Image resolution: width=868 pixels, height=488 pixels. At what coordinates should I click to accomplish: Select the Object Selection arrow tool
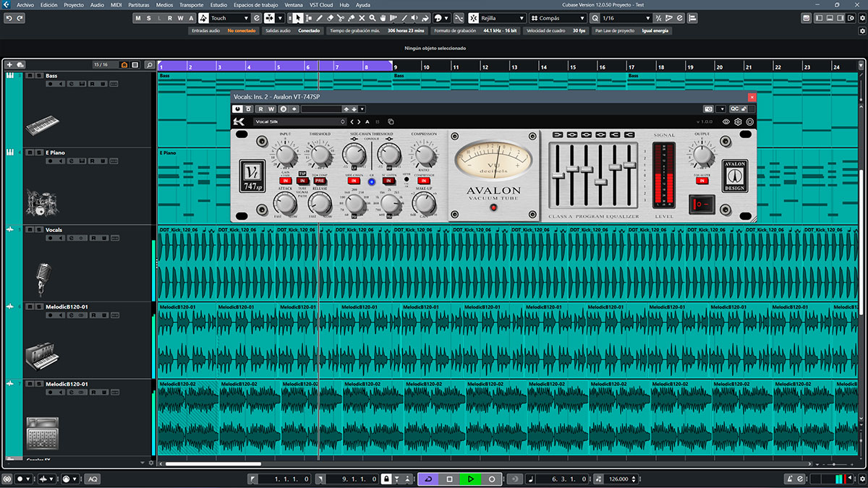click(x=297, y=17)
